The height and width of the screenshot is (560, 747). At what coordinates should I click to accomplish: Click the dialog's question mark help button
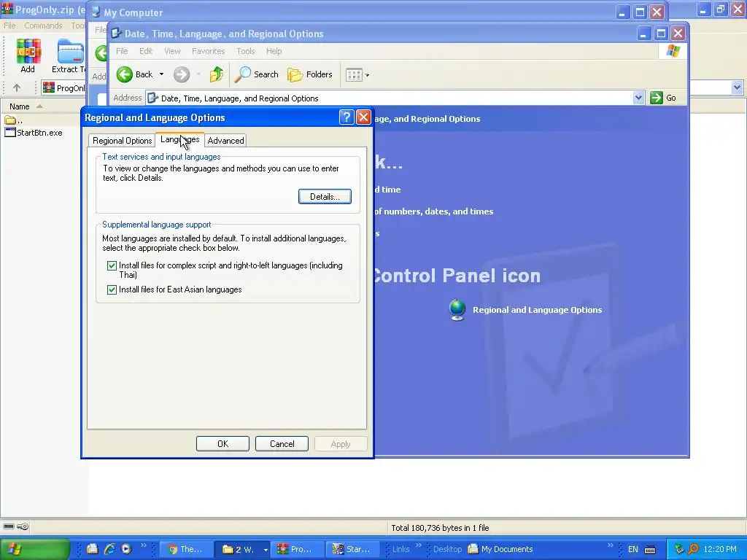pos(347,117)
